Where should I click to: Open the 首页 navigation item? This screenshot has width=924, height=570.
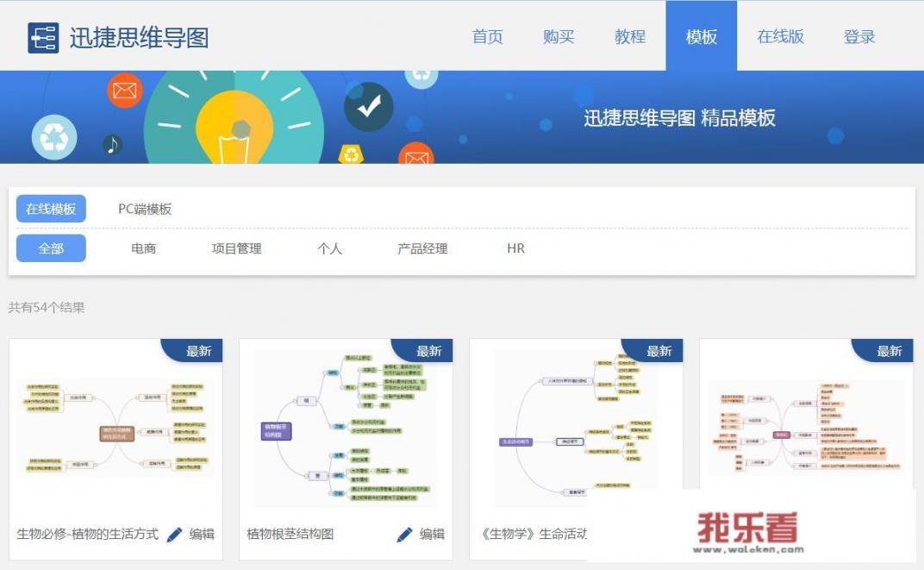click(487, 36)
